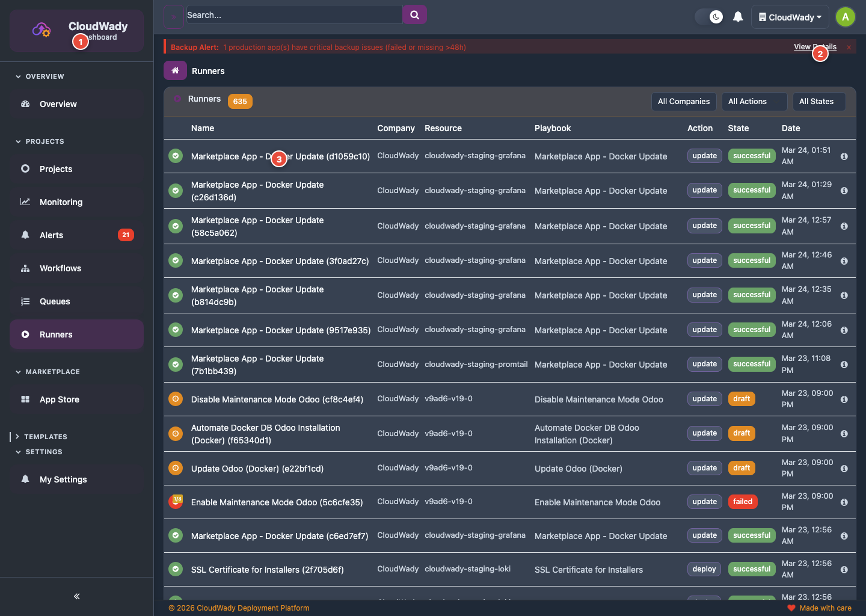Open Update Odoo (Docker) (e22bf1cd) runner

257,469
